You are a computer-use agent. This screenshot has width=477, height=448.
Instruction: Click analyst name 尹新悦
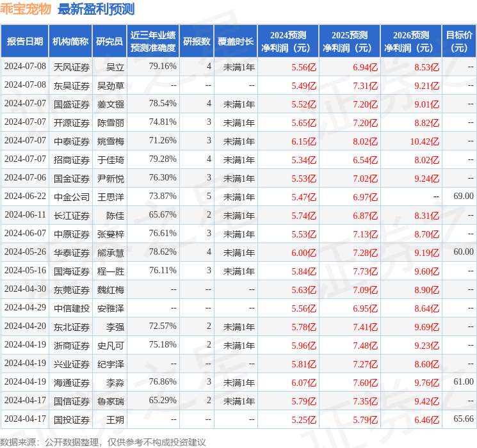pos(110,179)
